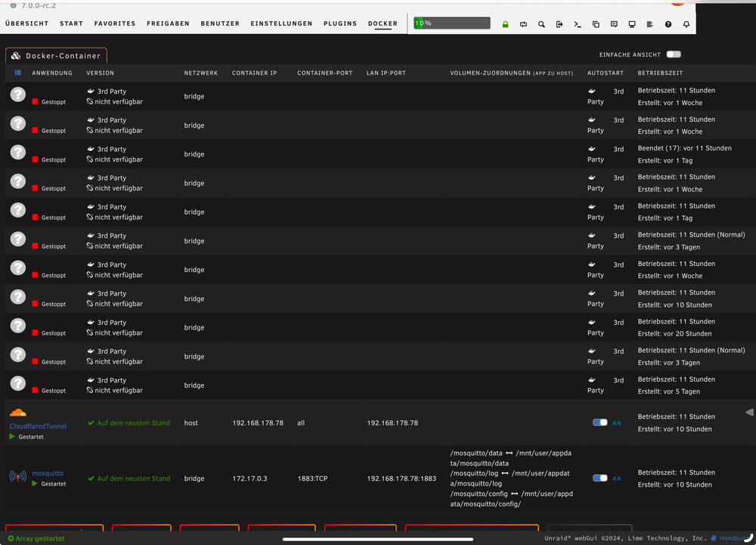This screenshot has width=756, height=545.
Task: Click question-mark icon of stopped row created vor 20 Stunden
Action: tap(18, 326)
